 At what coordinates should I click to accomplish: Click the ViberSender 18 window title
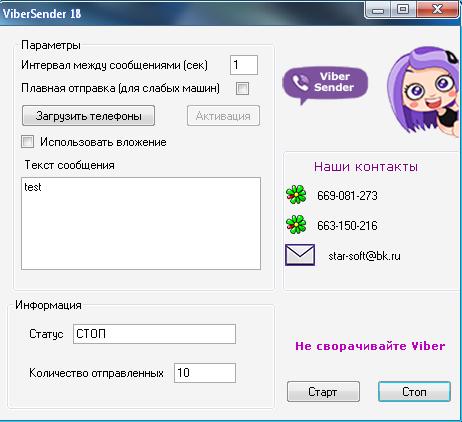tap(42, 14)
